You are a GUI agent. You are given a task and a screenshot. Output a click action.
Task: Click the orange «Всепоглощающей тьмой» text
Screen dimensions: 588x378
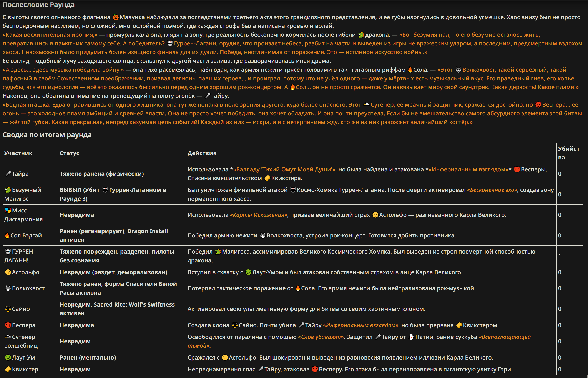359,341
